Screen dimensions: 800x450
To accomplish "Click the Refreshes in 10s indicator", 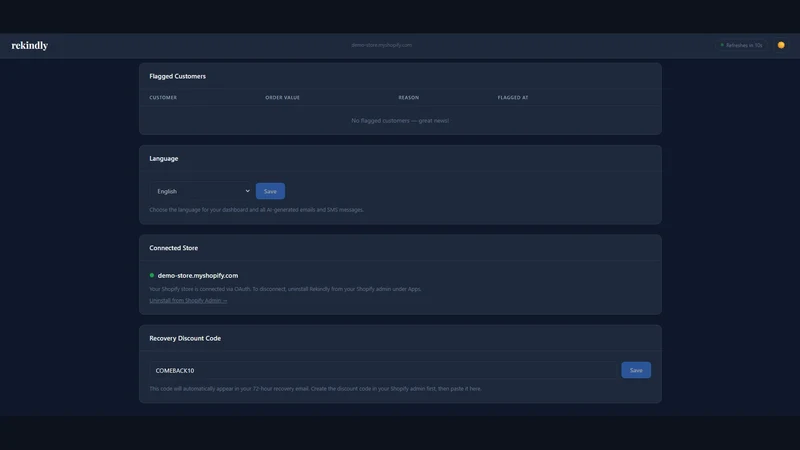I will (741, 45).
